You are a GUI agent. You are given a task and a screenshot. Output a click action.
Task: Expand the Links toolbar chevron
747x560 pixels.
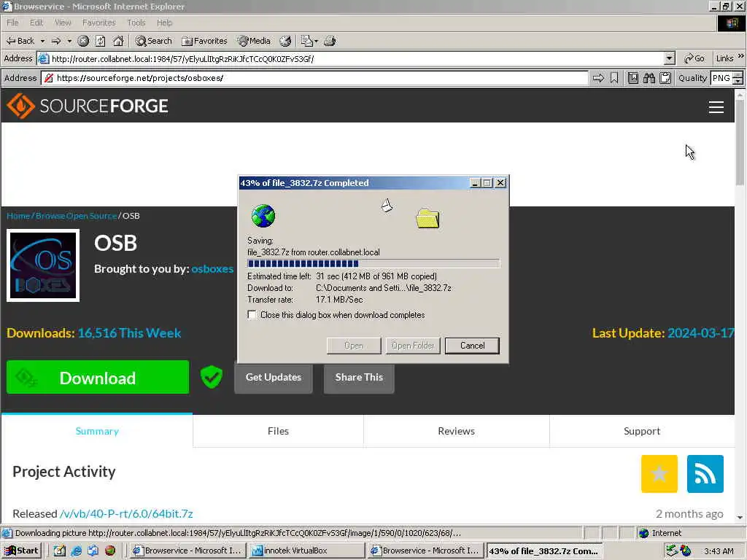pyautogui.click(x=741, y=56)
